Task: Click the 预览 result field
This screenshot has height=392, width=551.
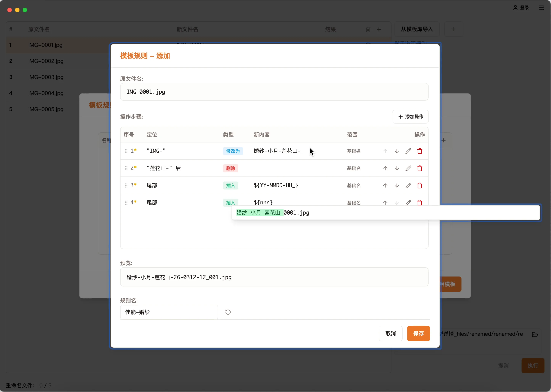Action: pyautogui.click(x=274, y=277)
